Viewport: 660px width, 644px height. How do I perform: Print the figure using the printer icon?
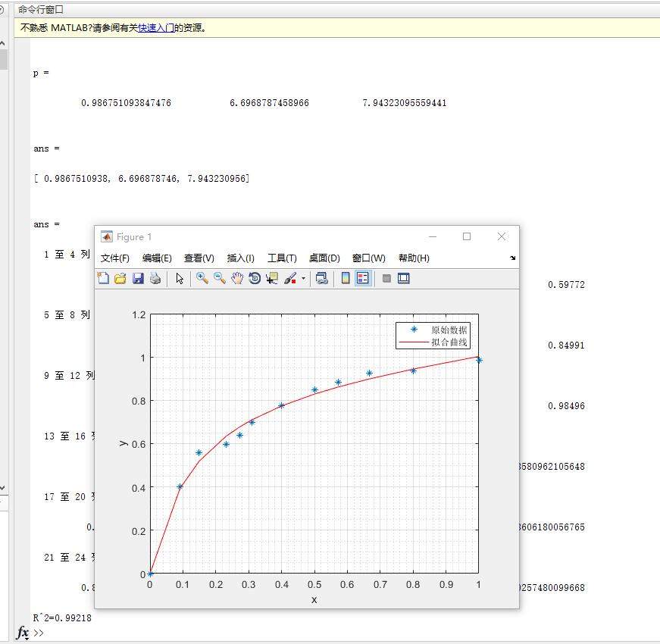(x=155, y=279)
